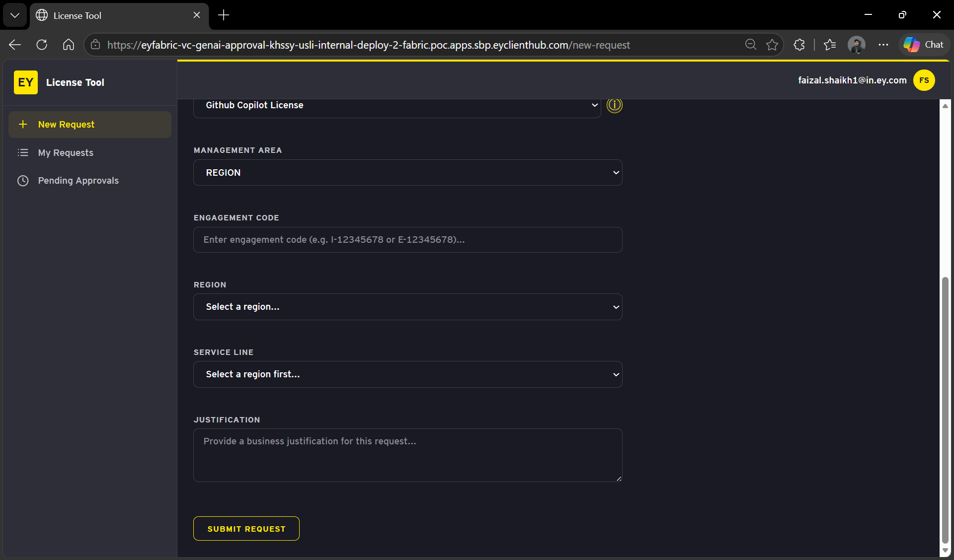Minimize the browser window
The image size is (954, 560).
868,15
